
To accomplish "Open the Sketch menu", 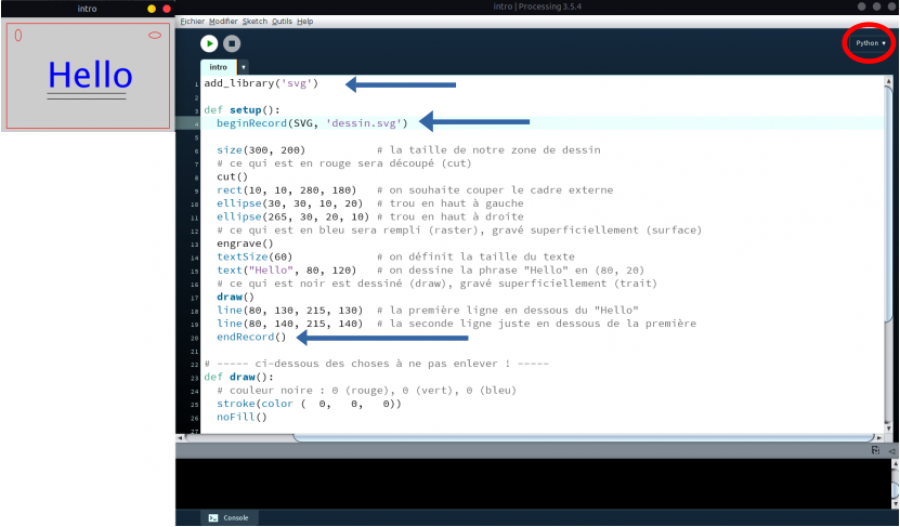I will click(255, 21).
